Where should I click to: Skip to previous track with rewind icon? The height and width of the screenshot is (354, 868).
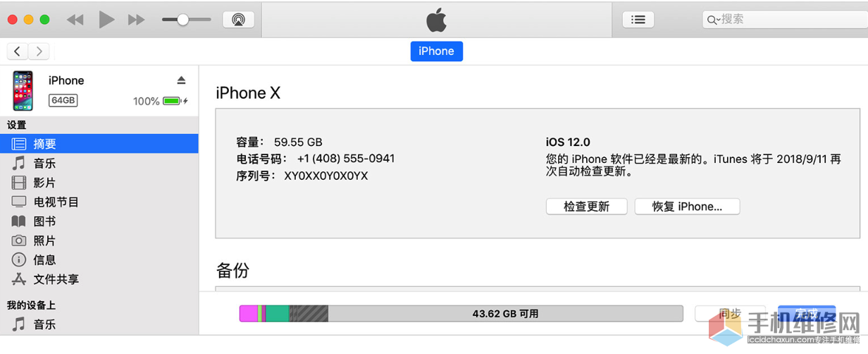(x=75, y=20)
